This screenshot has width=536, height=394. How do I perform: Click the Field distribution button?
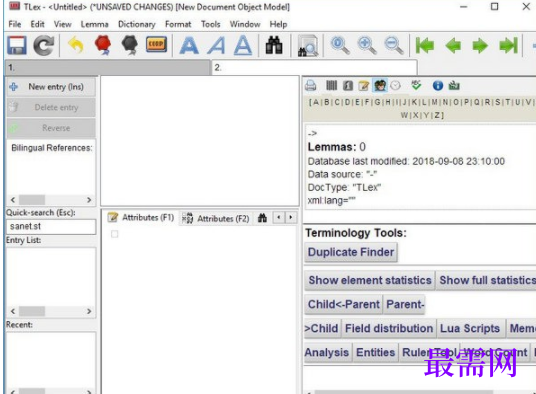(389, 328)
